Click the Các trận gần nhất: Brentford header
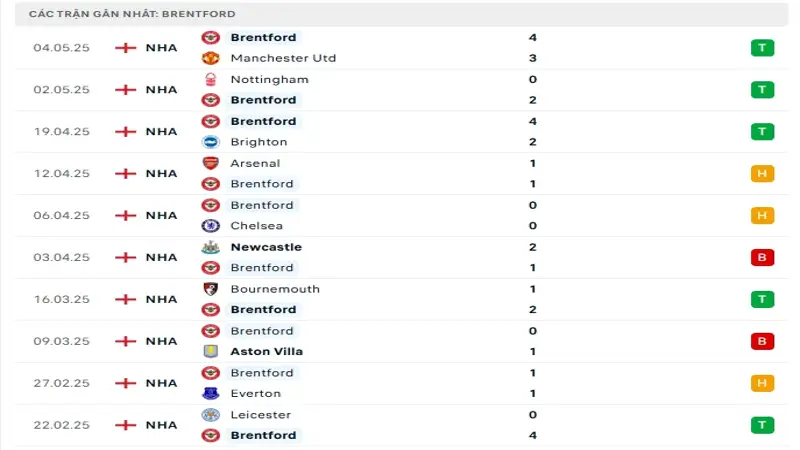Screen dimensions: 800x450 [132, 14]
